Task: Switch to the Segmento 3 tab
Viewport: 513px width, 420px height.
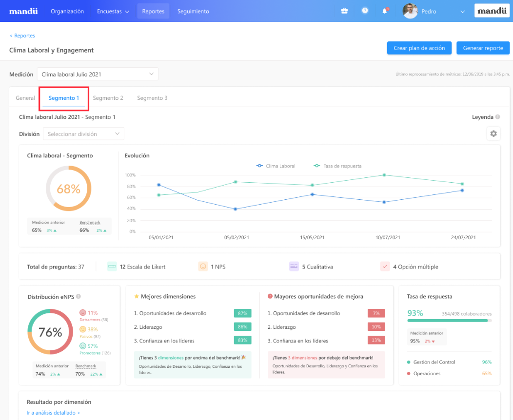Action: tap(152, 98)
